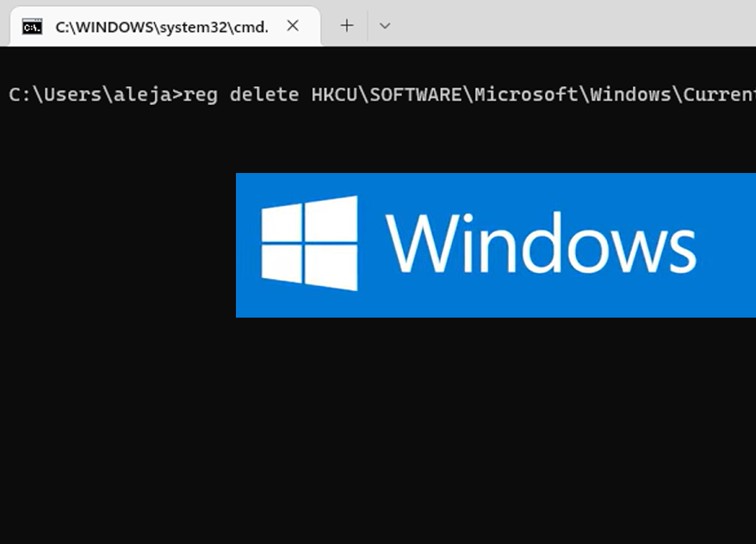The image size is (756, 544).
Task: Click the blue Windows banner image
Action: coord(495,244)
